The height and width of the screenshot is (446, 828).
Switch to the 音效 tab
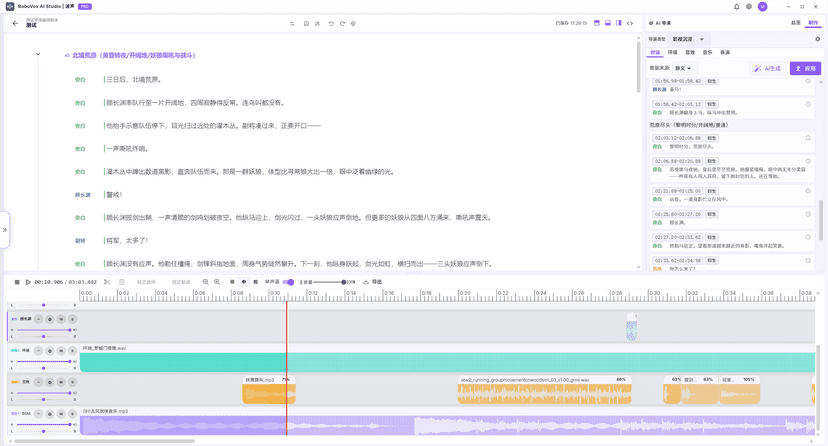click(x=690, y=53)
